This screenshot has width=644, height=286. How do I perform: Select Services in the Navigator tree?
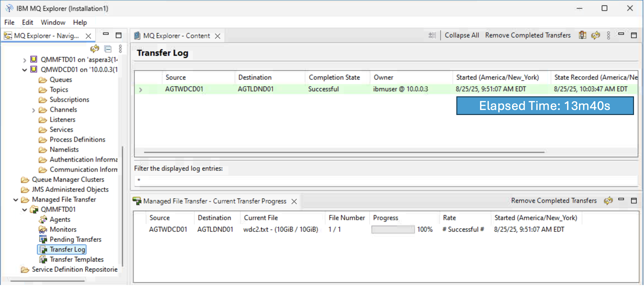[x=61, y=129]
